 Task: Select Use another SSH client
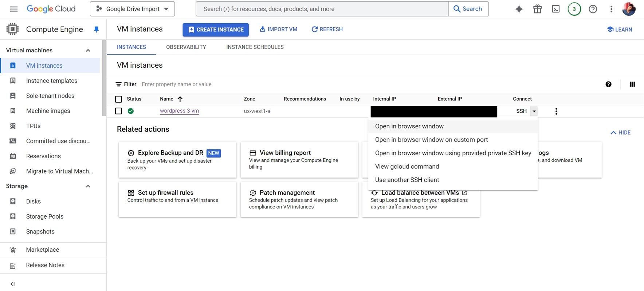tap(453, 180)
